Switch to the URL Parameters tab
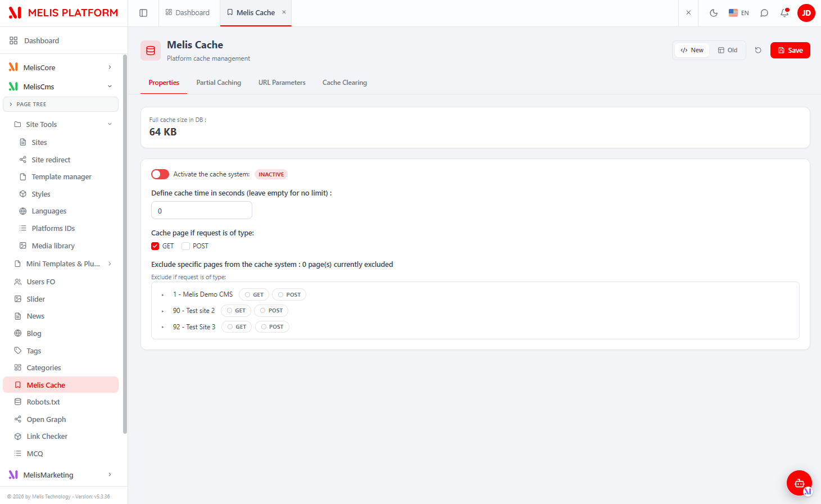This screenshot has width=821, height=504. pyautogui.click(x=282, y=83)
